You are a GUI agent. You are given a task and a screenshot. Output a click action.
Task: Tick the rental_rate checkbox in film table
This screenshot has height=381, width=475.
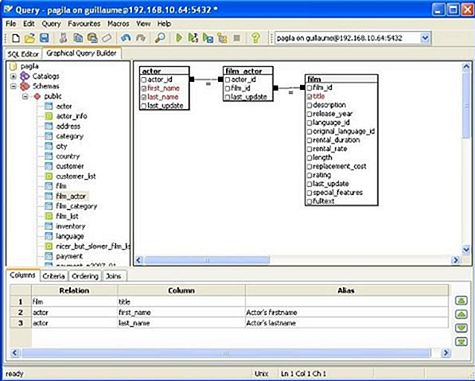tap(309, 149)
